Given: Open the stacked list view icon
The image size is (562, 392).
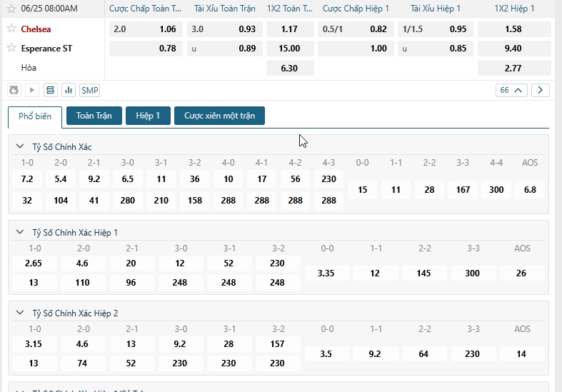Looking at the screenshot, I should pos(50,90).
